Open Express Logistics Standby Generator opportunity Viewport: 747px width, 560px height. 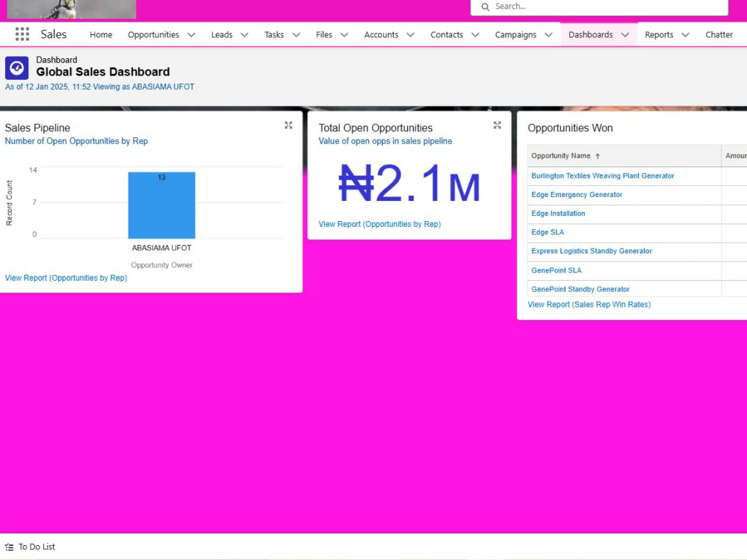591,252
